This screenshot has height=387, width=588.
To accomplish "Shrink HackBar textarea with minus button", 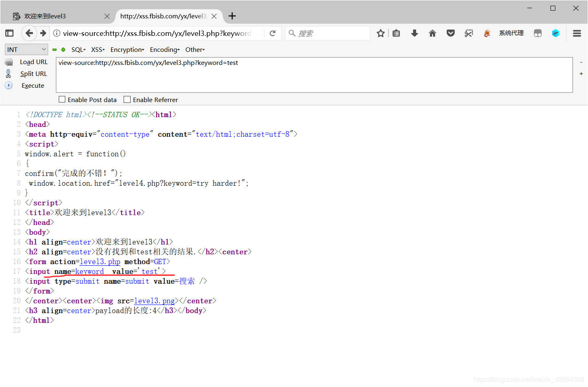I will pyautogui.click(x=581, y=62).
